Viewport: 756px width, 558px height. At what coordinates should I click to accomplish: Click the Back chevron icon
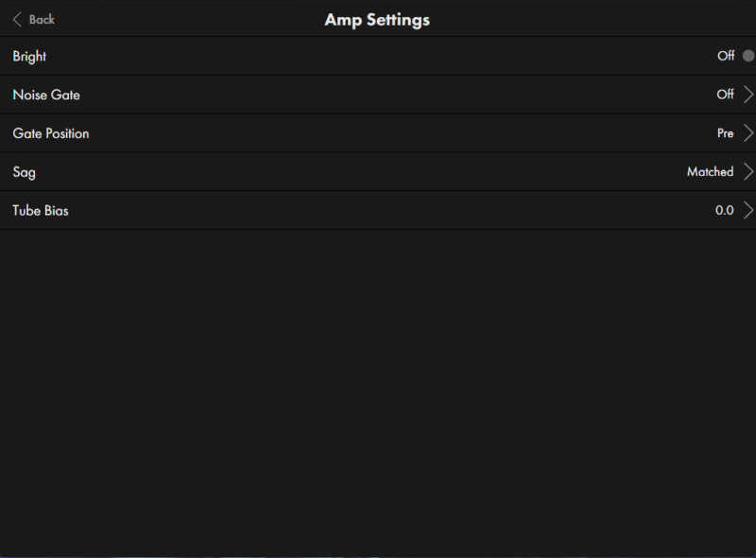pyautogui.click(x=17, y=19)
